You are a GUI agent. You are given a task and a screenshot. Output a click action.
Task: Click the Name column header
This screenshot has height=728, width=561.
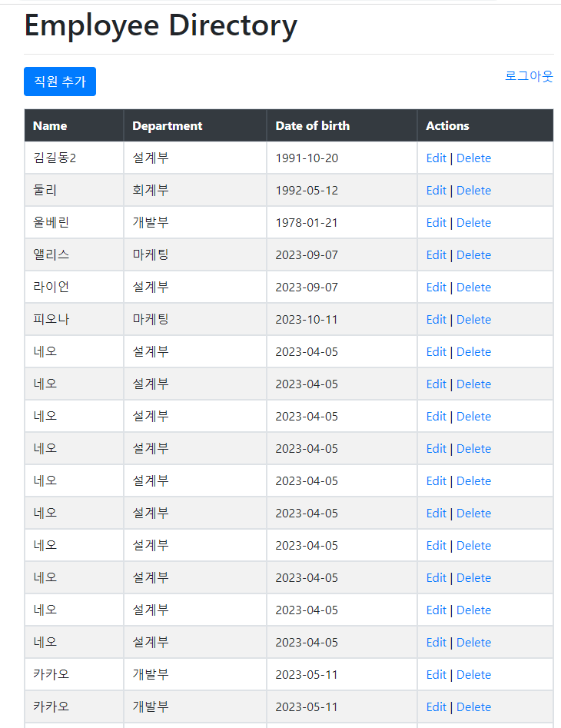(75, 126)
